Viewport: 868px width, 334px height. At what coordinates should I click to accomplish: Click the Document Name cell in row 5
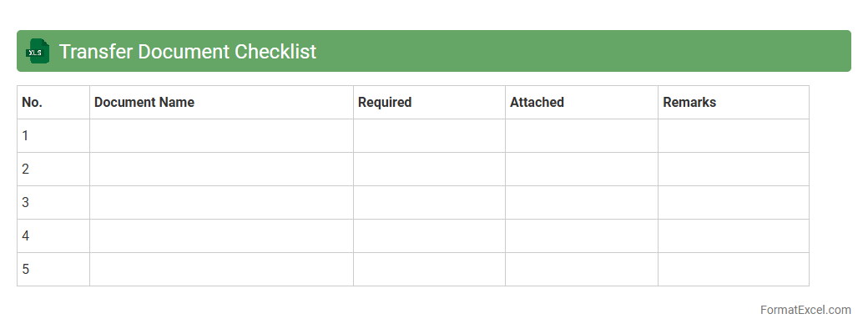[221, 270]
